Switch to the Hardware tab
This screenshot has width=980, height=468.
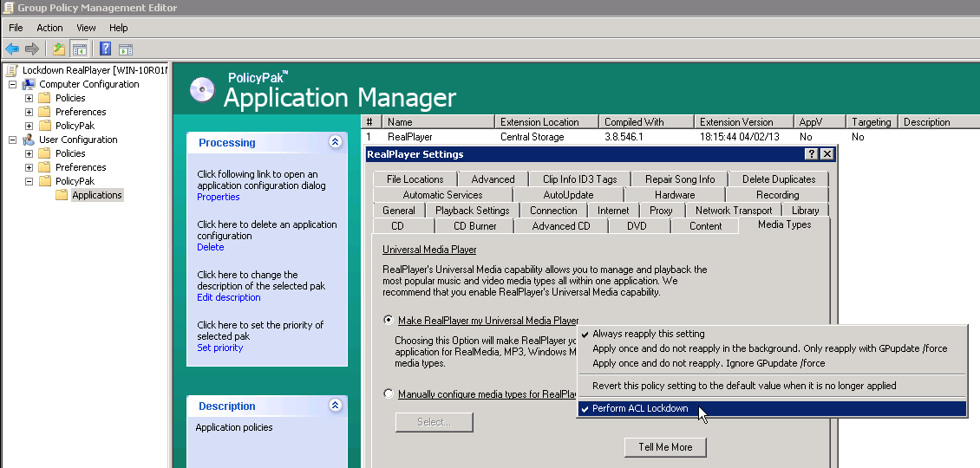pos(675,194)
